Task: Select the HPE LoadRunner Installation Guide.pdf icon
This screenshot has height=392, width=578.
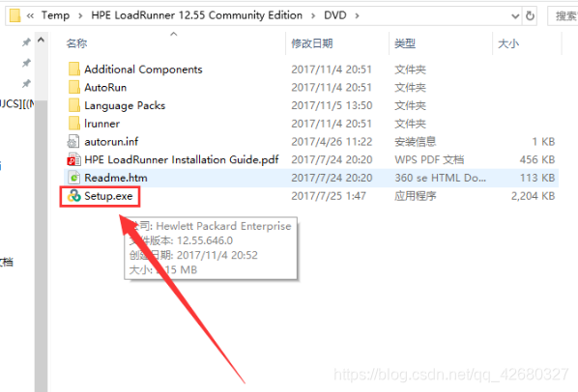Action: [73, 159]
